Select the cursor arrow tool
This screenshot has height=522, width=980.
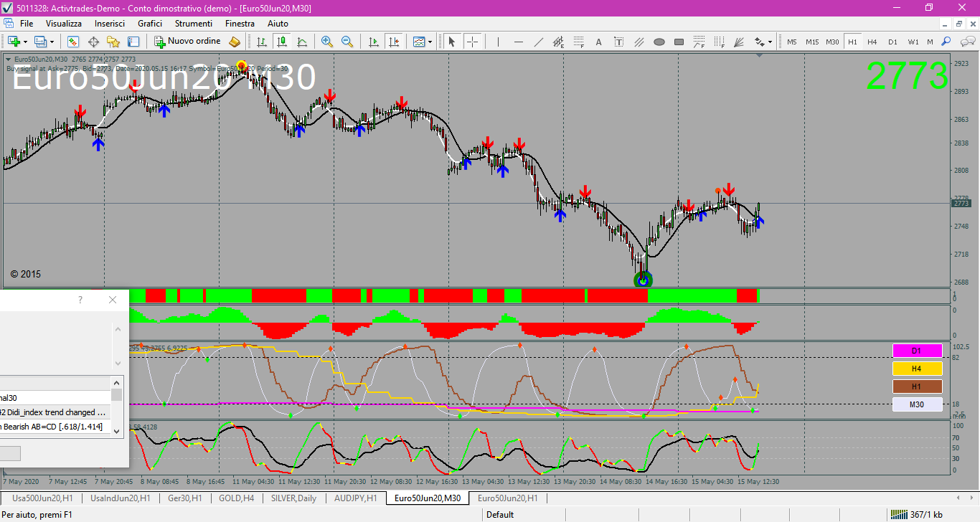click(x=452, y=42)
